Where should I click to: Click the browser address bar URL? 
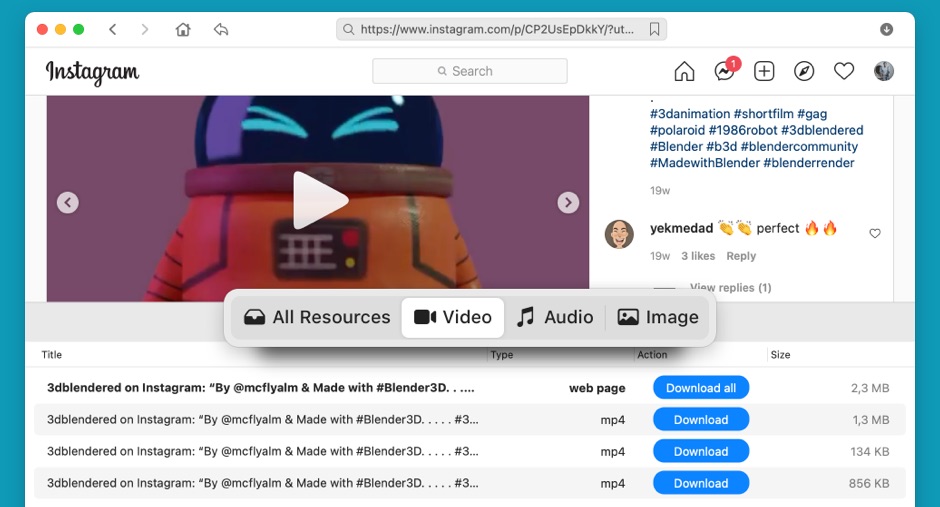click(497, 29)
